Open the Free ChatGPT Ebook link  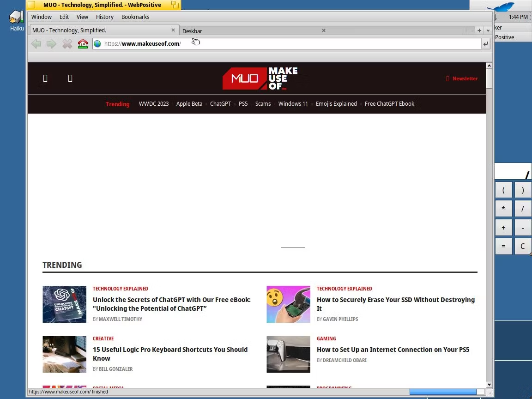point(389,104)
